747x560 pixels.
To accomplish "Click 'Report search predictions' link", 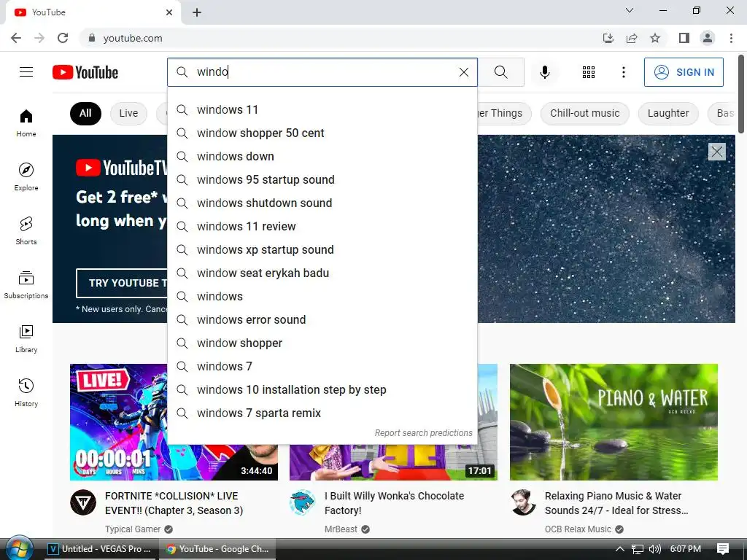I will [423, 433].
